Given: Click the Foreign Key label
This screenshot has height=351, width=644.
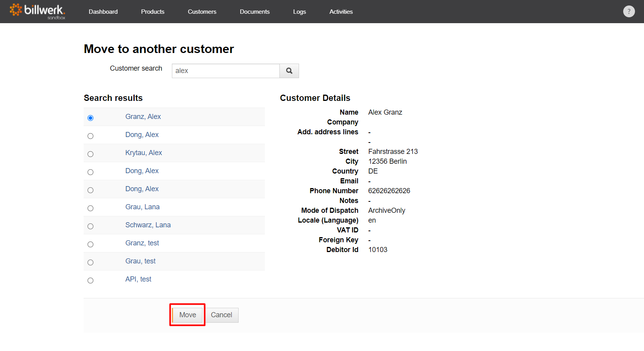Looking at the screenshot, I should (338, 240).
